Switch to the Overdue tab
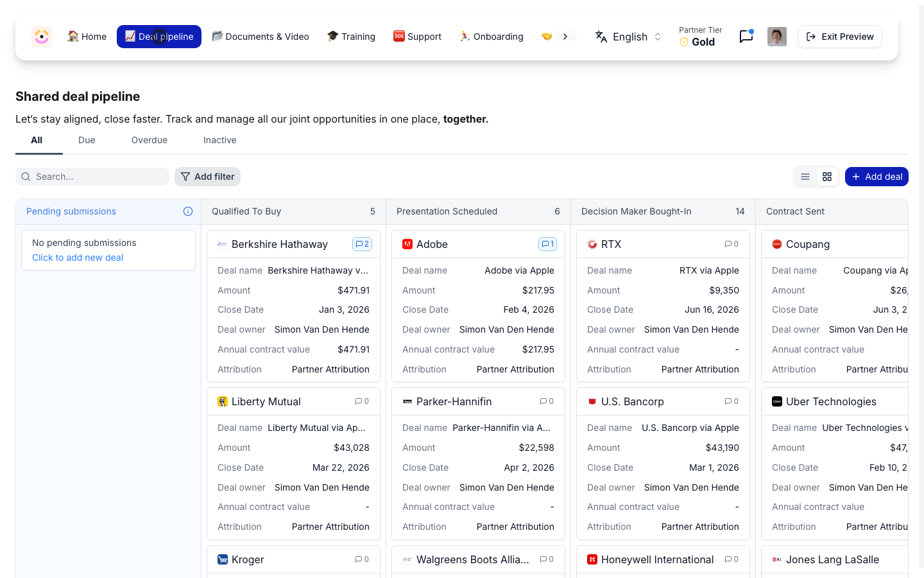This screenshot has height=578, width=924. point(150,140)
